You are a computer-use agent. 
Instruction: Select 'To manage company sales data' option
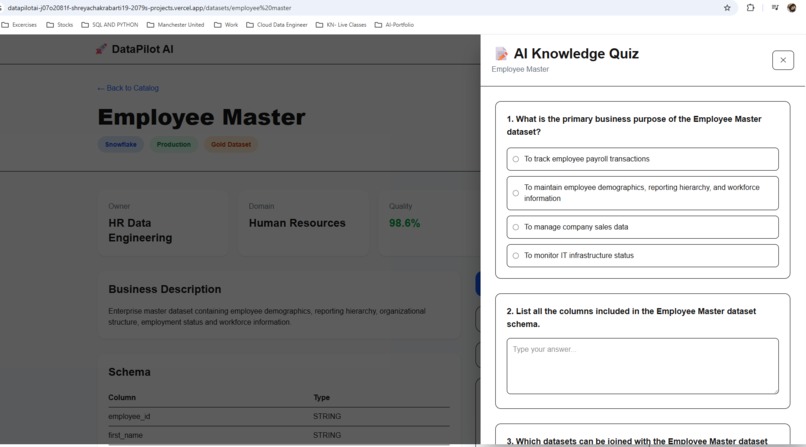pyautogui.click(x=643, y=227)
